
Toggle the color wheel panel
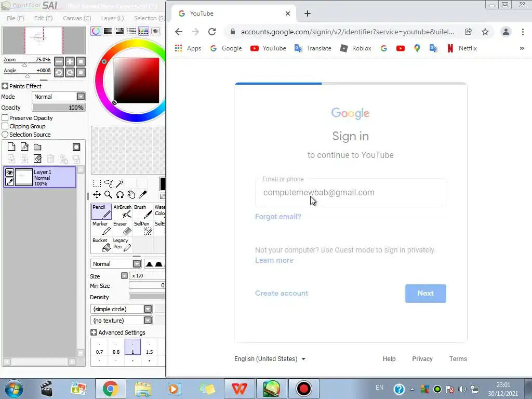click(x=96, y=31)
